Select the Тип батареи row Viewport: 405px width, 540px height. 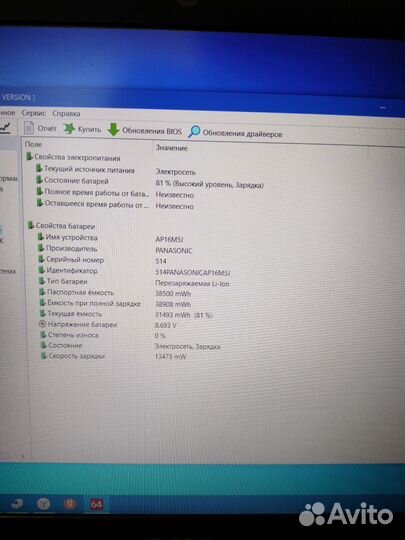(63, 281)
